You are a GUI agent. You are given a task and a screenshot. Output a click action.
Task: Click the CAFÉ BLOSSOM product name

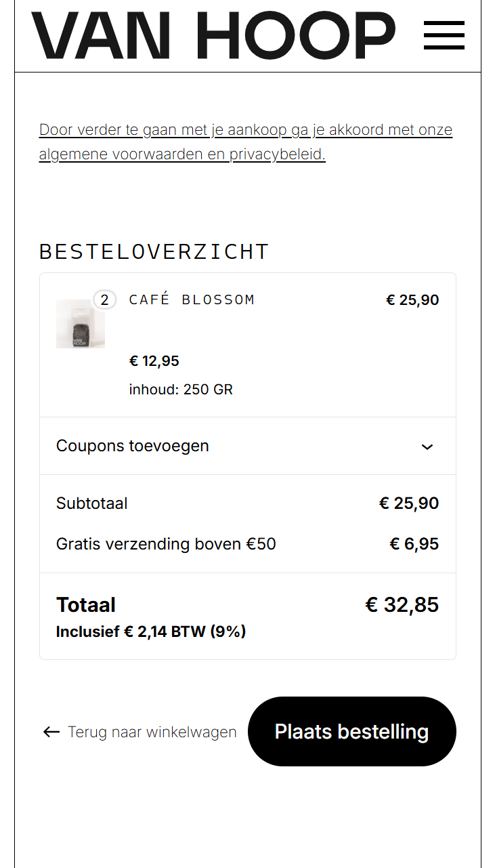tap(192, 299)
